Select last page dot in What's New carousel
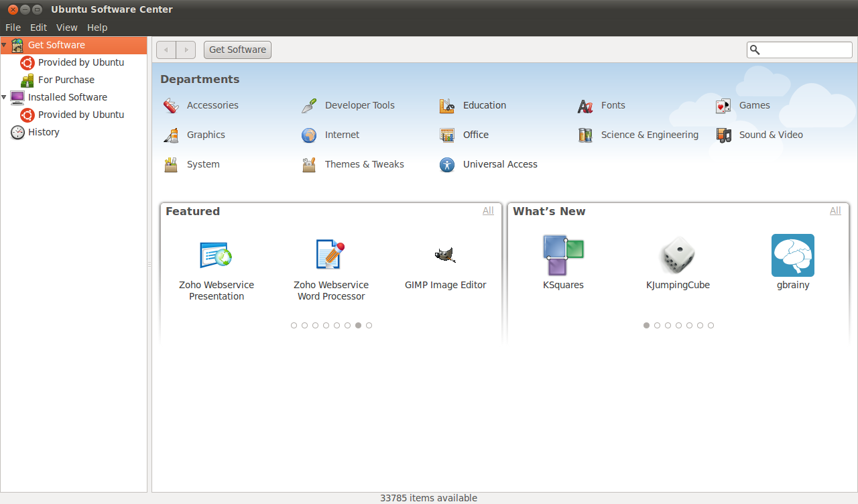Viewport: 858px width, 504px height. coord(711,325)
